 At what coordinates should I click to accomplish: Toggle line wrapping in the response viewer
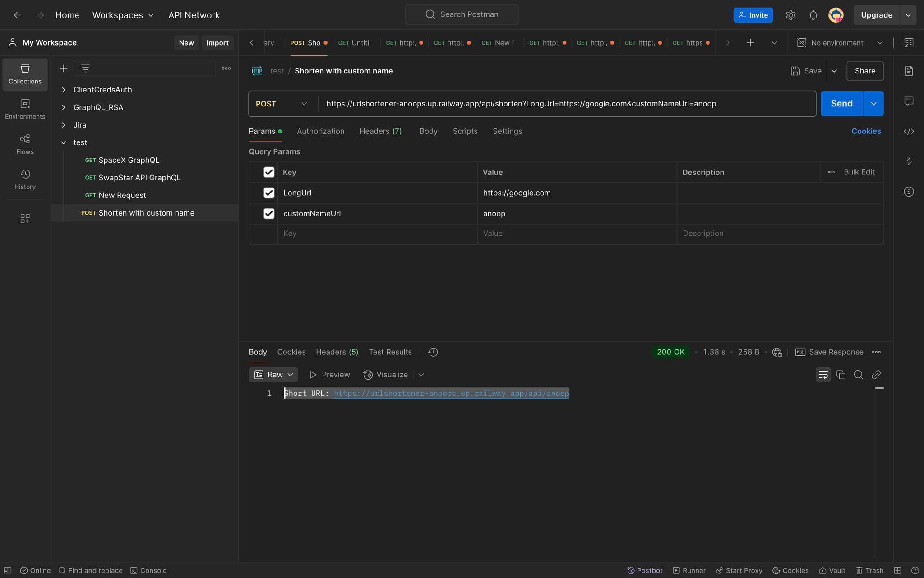[823, 375]
